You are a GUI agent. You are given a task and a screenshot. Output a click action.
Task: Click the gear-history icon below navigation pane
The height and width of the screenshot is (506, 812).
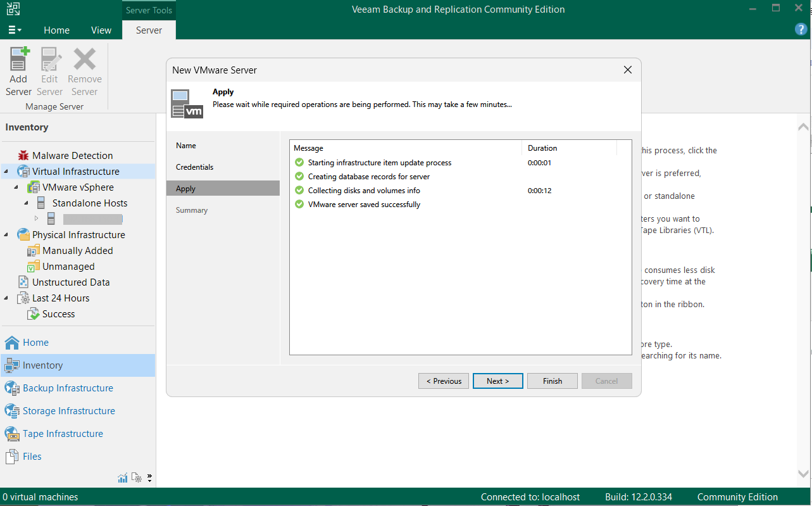pyautogui.click(x=137, y=478)
